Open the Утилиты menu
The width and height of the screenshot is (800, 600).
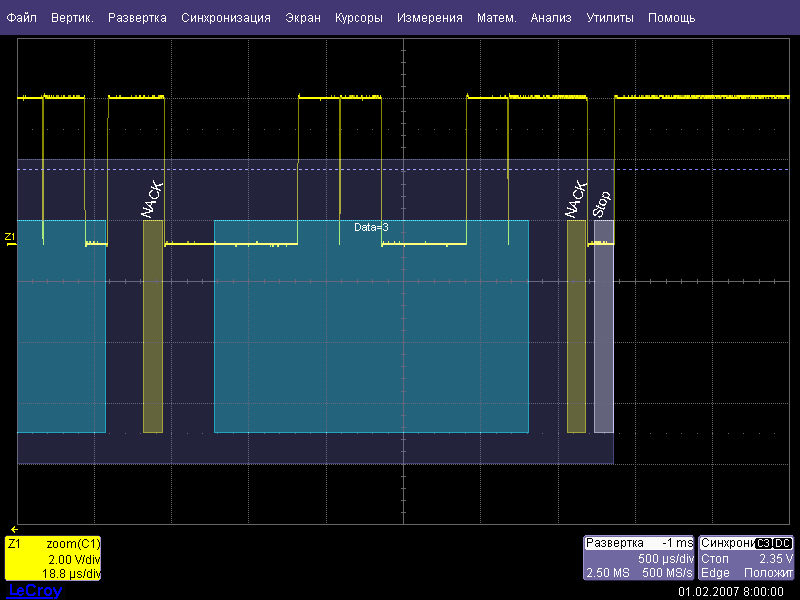[x=609, y=18]
